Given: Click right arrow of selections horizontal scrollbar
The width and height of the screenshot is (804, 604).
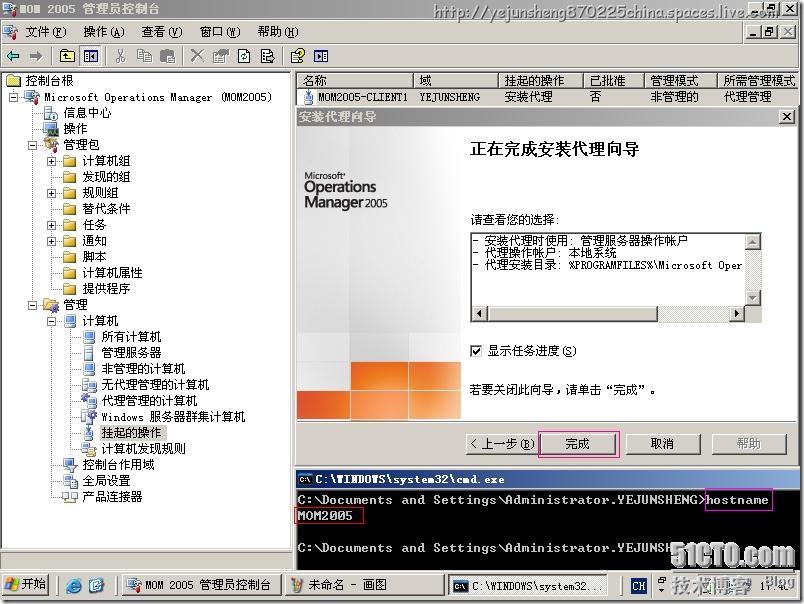Looking at the screenshot, I should 737,313.
